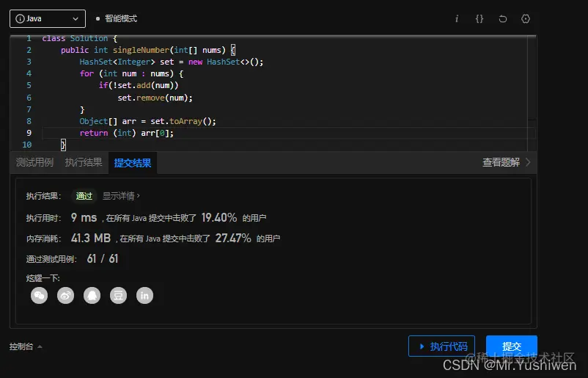Click the 'for (int num : nums) {' line
Screen dimensions: 588x378
pyautogui.click(x=131, y=73)
